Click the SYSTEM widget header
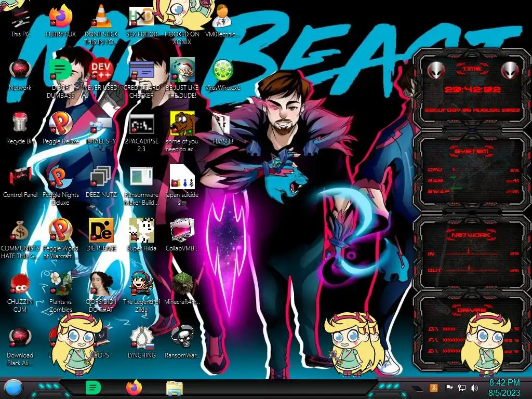The height and width of the screenshot is (399, 532). [x=472, y=151]
